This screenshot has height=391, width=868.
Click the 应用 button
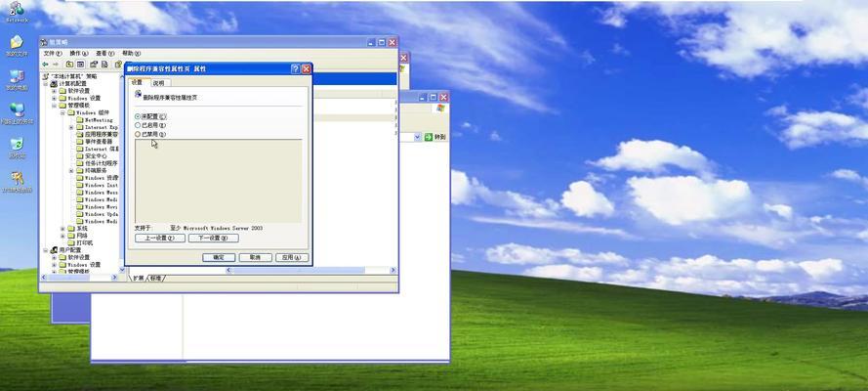click(x=292, y=257)
